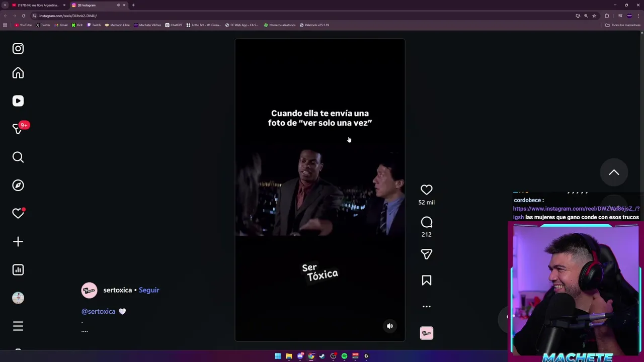Image resolution: width=644 pixels, height=362 pixels.
Task: Open Steam from the taskbar
Action: (x=322, y=356)
